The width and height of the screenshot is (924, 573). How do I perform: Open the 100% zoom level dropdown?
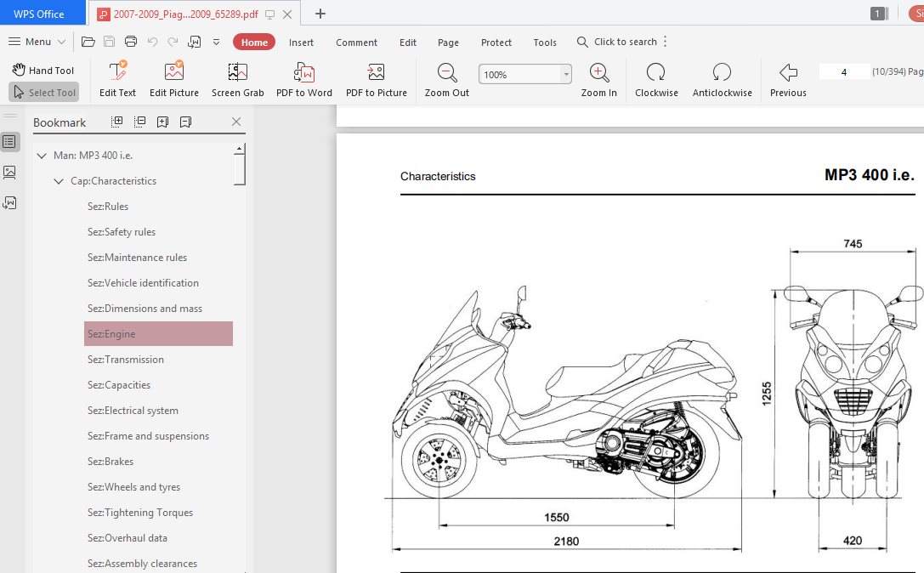[x=566, y=74]
